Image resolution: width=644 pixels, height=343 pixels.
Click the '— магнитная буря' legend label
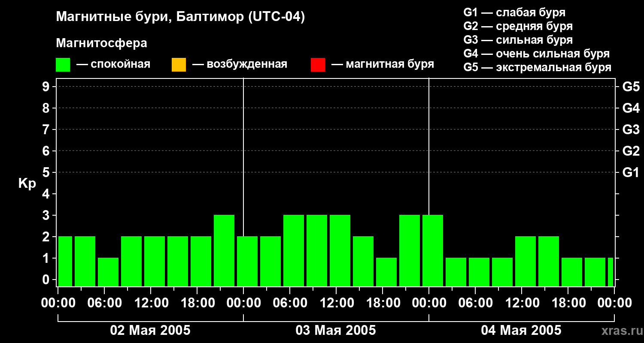[x=383, y=64]
